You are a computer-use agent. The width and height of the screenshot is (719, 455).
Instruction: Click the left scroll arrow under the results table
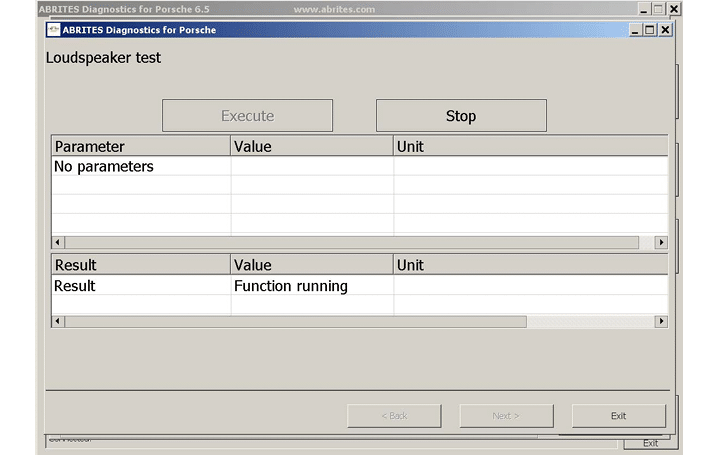(x=57, y=321)
